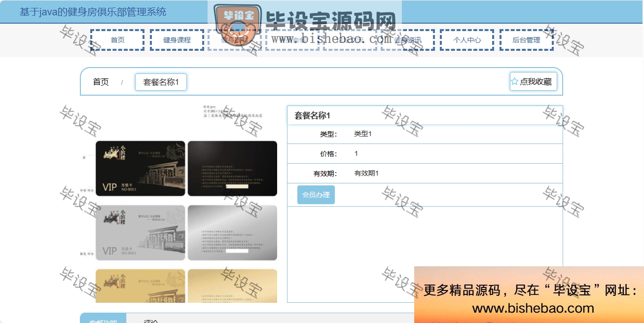Image resolution: width=644 pixels, height=323 pixels.
Task: Click the 首页 breadcrumb link
Action: 101,82
